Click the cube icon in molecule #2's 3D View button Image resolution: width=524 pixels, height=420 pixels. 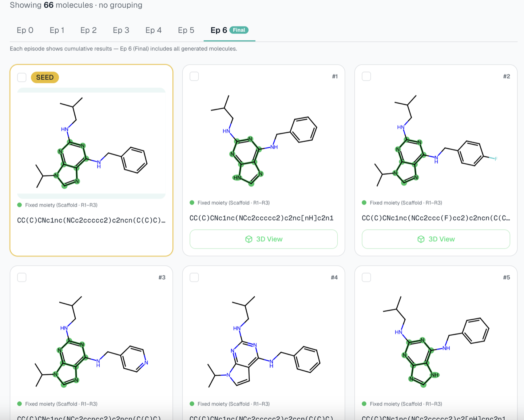click(421, 239)
